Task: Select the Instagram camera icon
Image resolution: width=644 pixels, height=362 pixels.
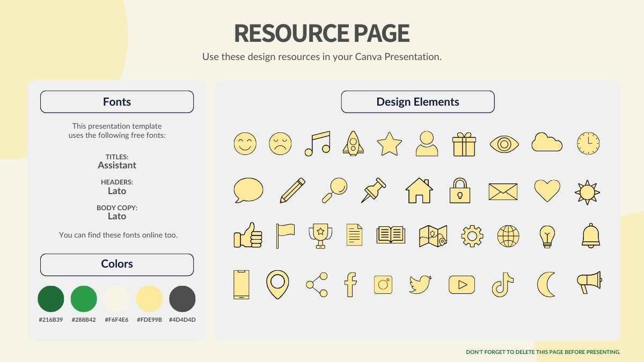Action: (383, 285)
